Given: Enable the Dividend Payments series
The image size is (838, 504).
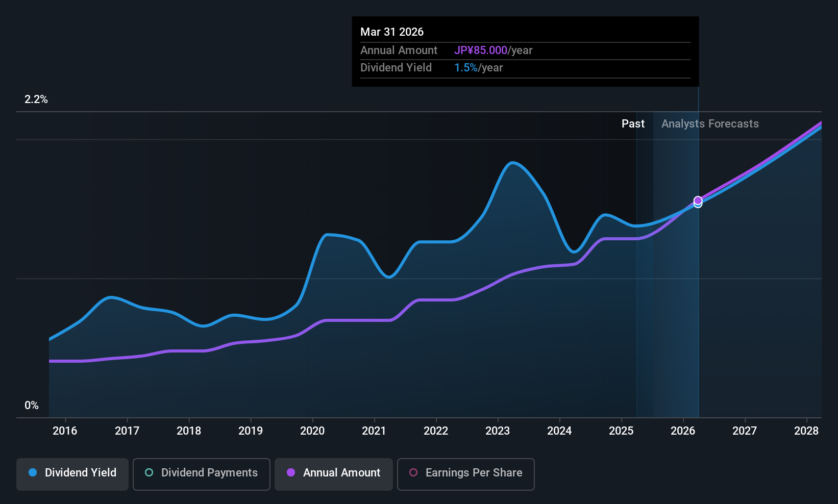Looking at the screenshot, I should pyautogui.click(x=202, y=474).
